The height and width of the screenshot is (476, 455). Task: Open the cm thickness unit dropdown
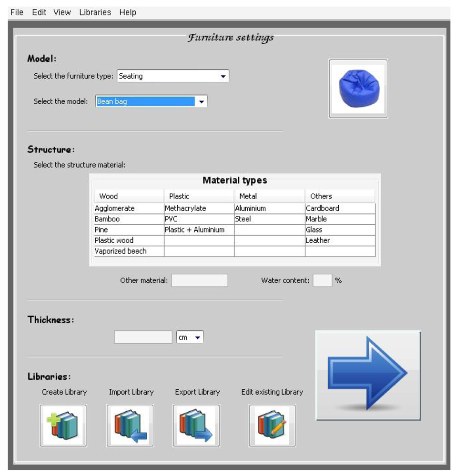point(190,337)
